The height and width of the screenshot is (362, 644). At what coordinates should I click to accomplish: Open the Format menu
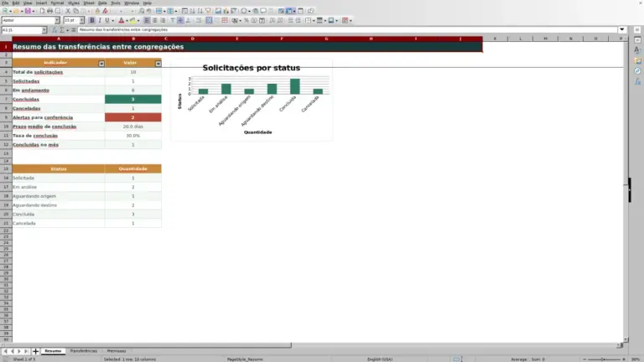click(57, 3)
